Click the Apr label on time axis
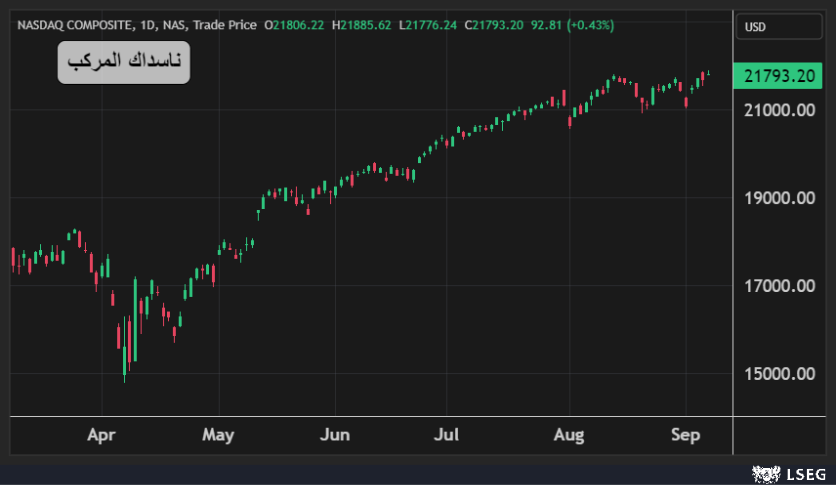This screenshot has width=836, height=485. coord(102,435)
